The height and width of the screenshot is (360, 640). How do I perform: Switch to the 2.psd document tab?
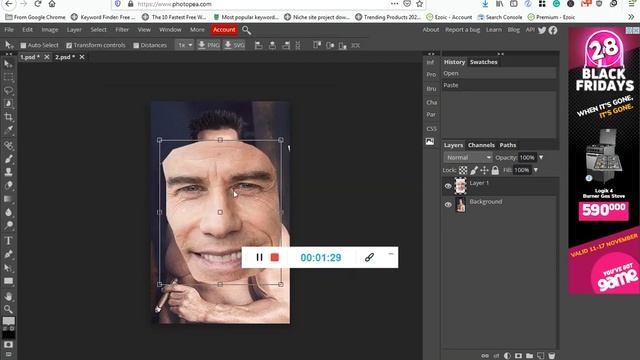[x=65, y=57]
